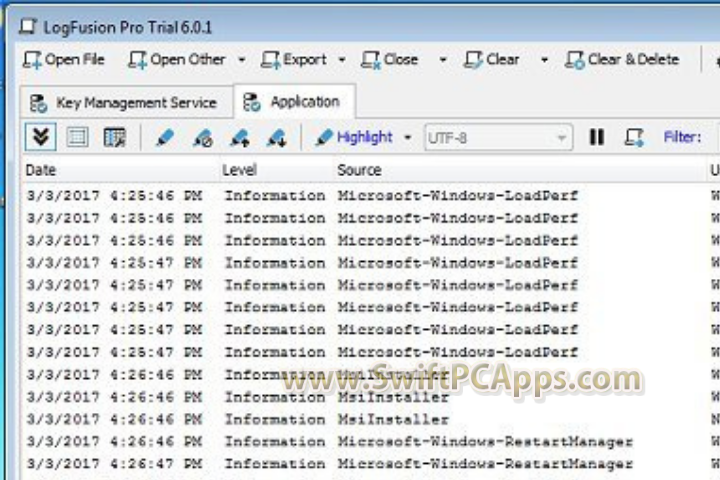The image size is (720, 480).
Task: Click the next highlight down-arrow icon
Action: 277,137
